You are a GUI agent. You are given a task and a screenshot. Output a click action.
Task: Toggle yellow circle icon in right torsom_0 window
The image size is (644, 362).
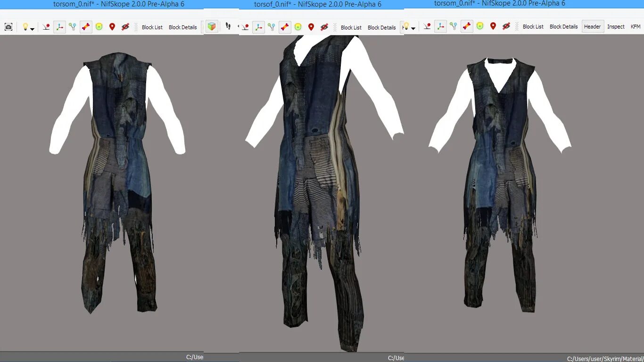click(x=480, y=26)
